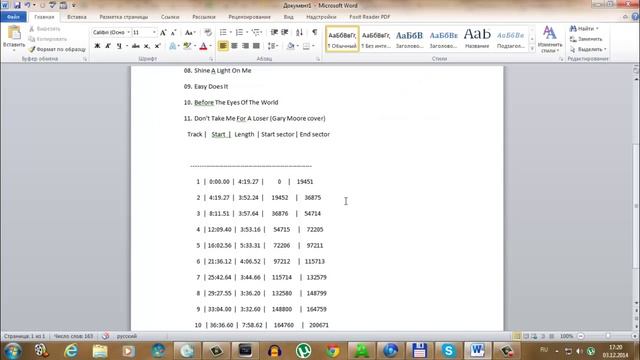Switch to the Рецензирование tab
This screenshot has height=360, width=640.
coord(249,17)
